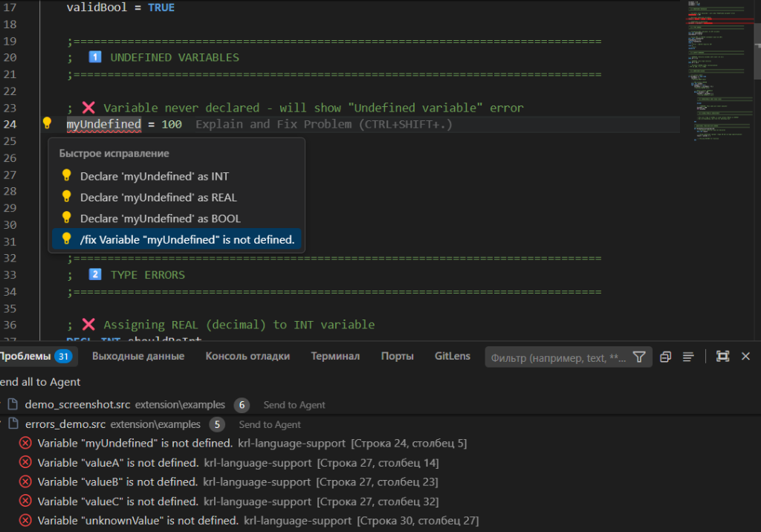Click the badge count 5 for errors_demo.src
Screen dimensions: 761x532
(217, 424)
